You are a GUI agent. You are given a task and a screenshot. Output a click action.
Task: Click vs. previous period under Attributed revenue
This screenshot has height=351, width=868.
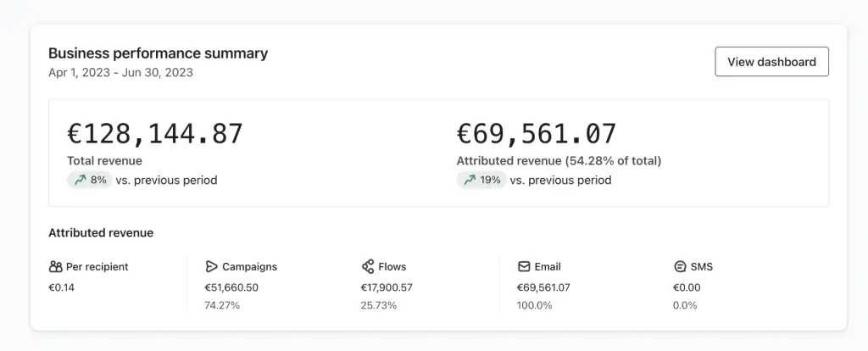click(x=561, y=180)
